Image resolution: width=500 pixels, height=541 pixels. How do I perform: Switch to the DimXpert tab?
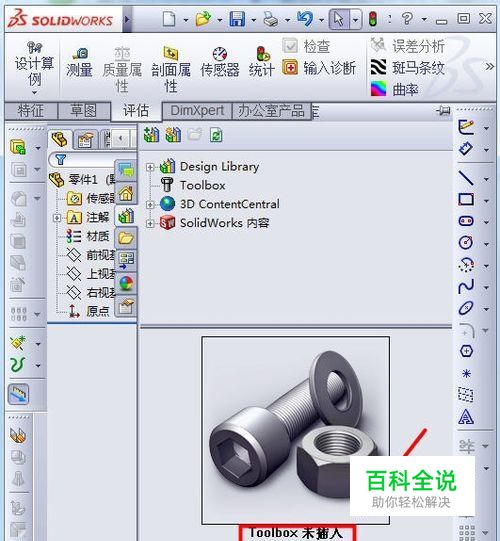pyautogui.click(x=197, y=111)
